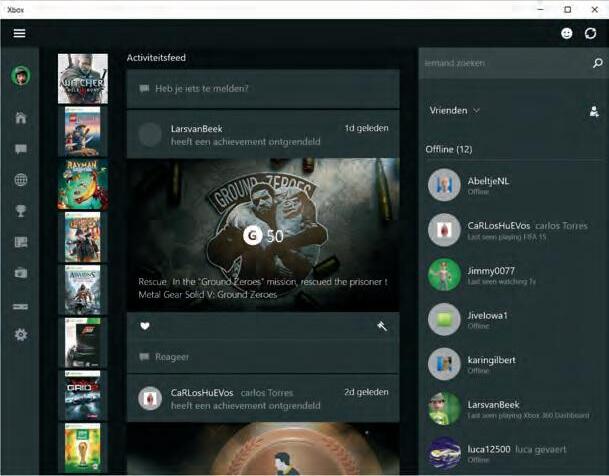This screenshot has height=476, width=609.
Task: Click CaRLosHuEVos avatar in the feed post
Action: pyautogui.click(x=150, y=398)
